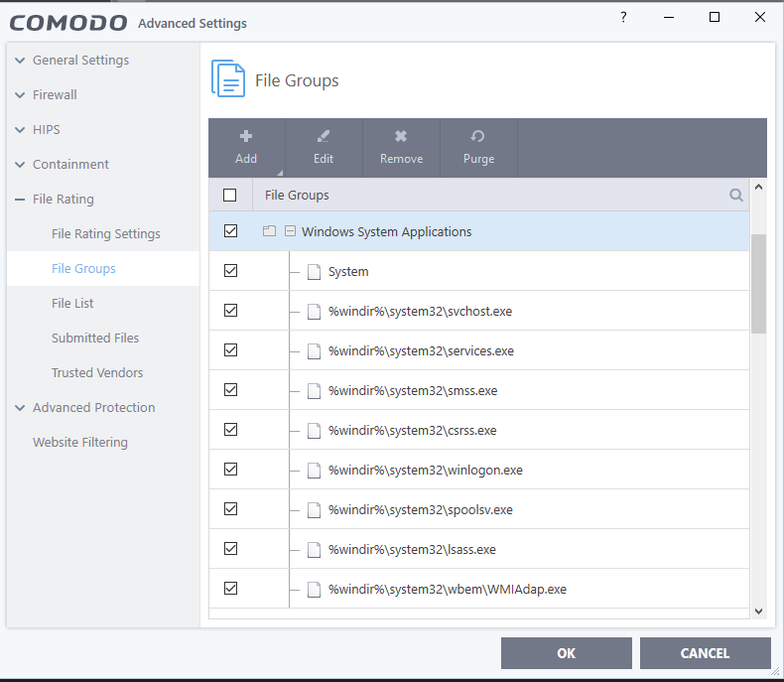The height and width of the screenshot is (682, 784).
Task: Open the File List page
Action: click(x=72, y=304)
